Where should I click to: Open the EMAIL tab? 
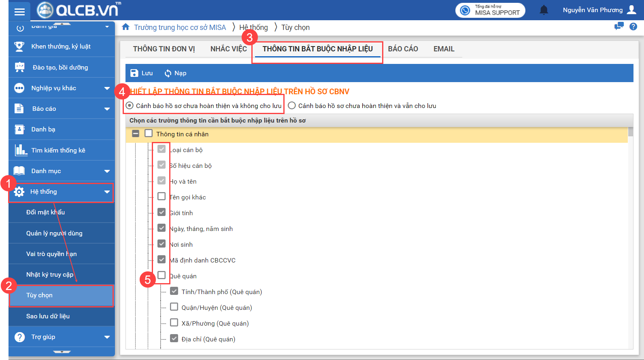pos(444,49)
